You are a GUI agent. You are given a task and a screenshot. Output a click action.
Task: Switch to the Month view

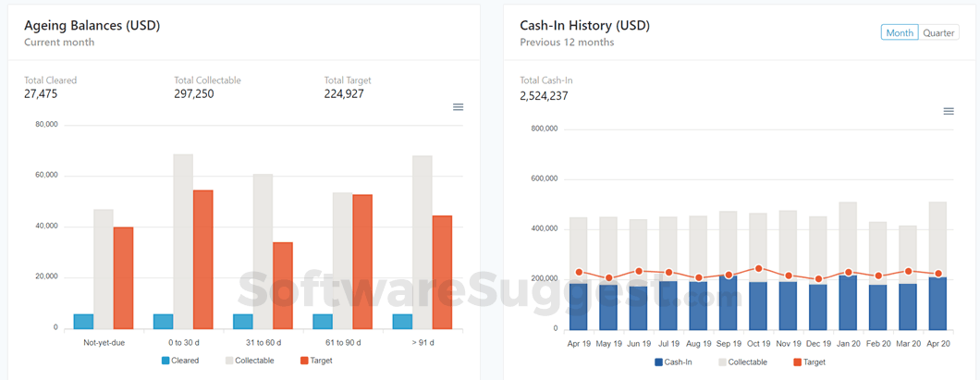coord(900,32)
